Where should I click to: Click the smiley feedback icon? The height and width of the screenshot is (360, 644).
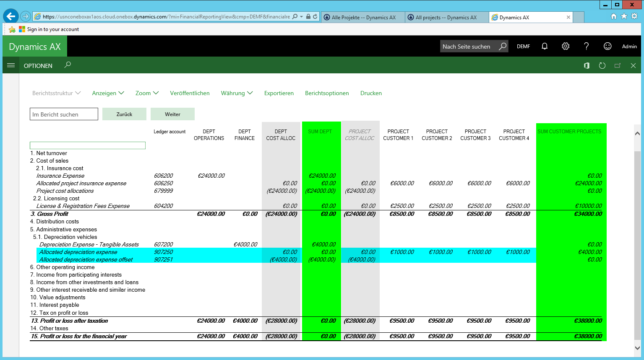coord(607,47)
